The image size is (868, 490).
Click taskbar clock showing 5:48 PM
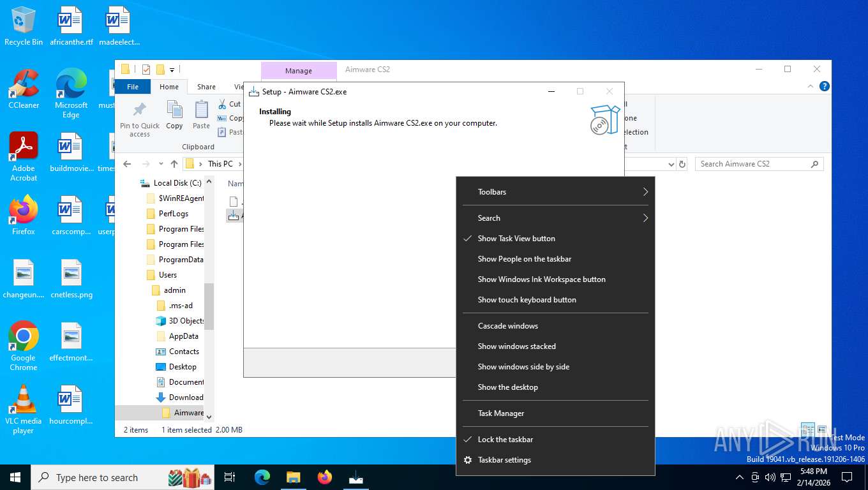pos(813,477)
